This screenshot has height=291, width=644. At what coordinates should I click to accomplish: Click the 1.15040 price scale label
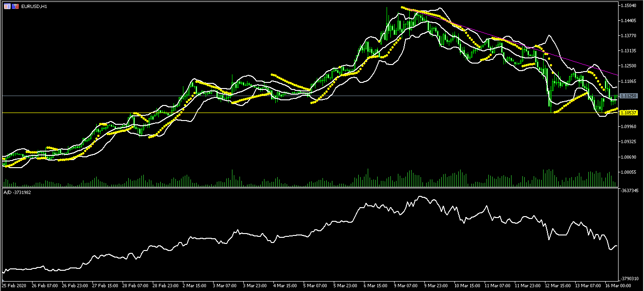click(629, 6)
